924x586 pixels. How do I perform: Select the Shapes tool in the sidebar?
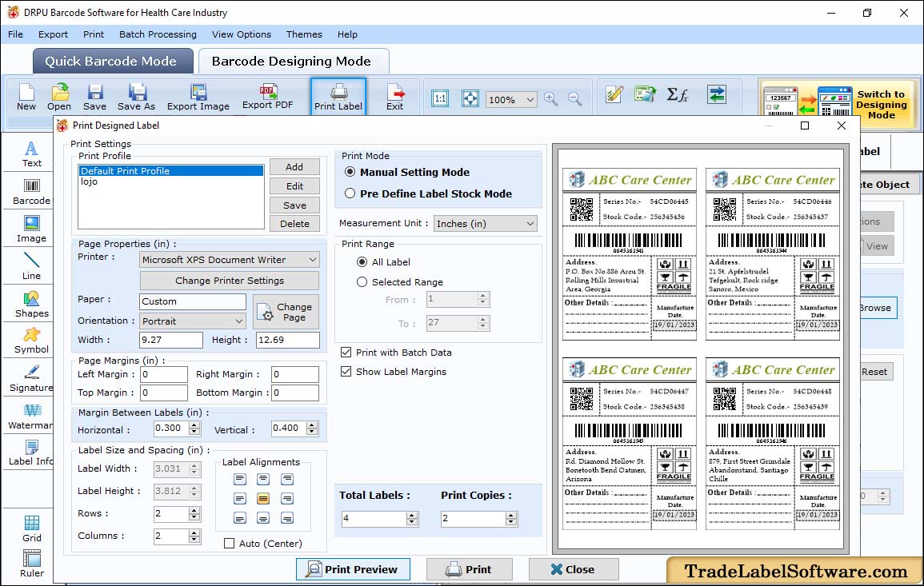tap(31, 305)
